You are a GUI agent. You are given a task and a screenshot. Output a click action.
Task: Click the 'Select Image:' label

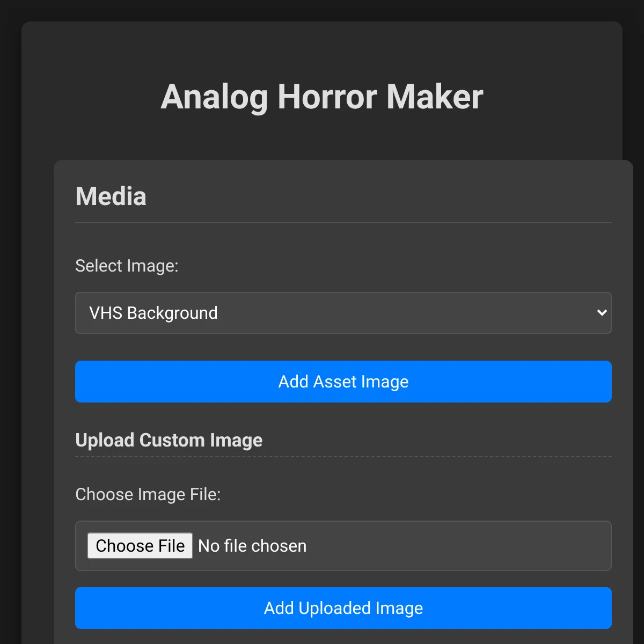(x=127, y=266)
